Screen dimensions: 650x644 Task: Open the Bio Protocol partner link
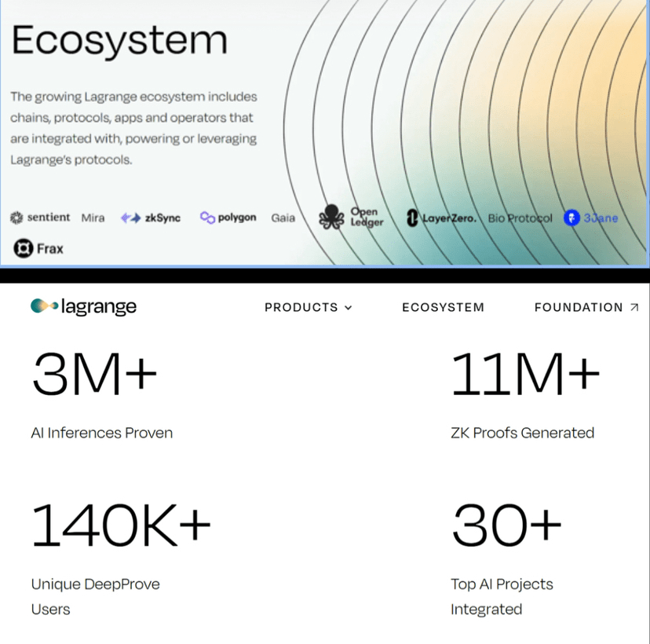[520, 218]
